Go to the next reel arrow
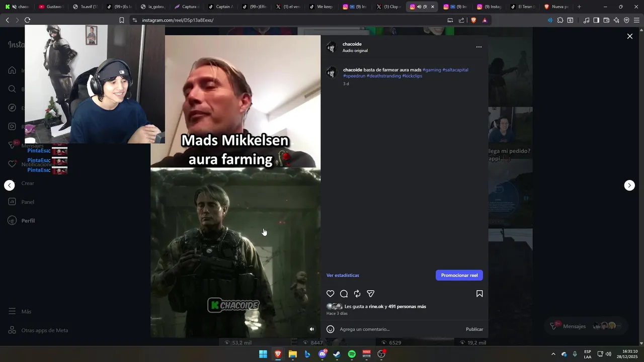The image size is (644, 362). tap(629, 186)
